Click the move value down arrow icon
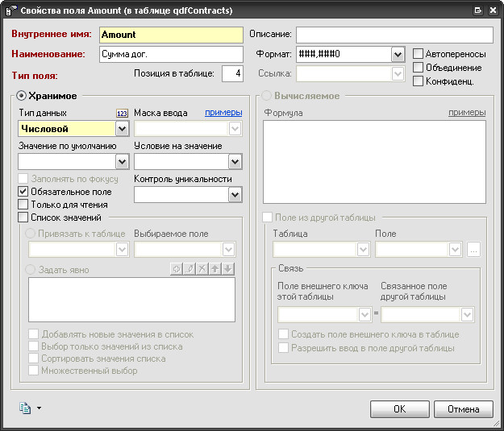504x431 pixels. tap(228, 269)
